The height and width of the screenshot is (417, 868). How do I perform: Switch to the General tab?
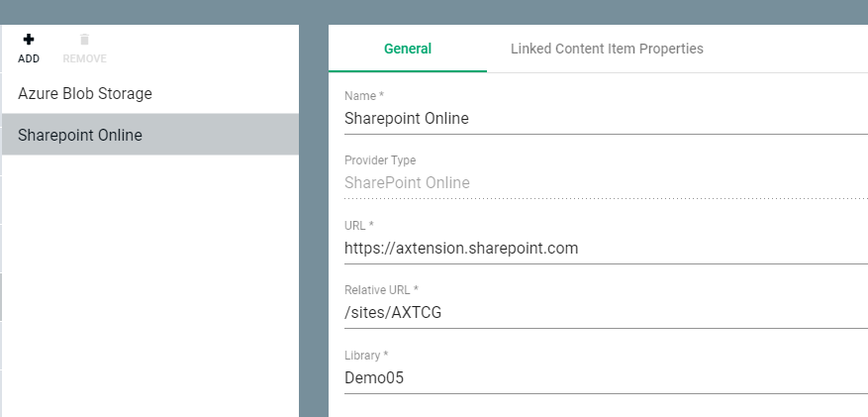coord(407,49)
